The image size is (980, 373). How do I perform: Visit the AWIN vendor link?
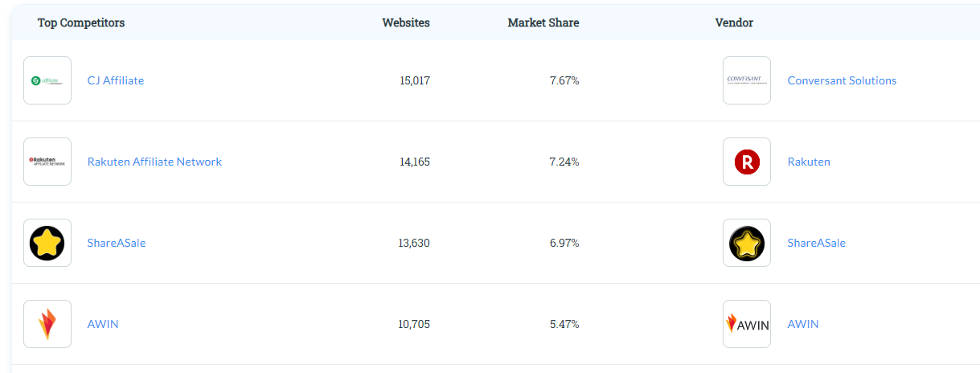coord(803,324)
